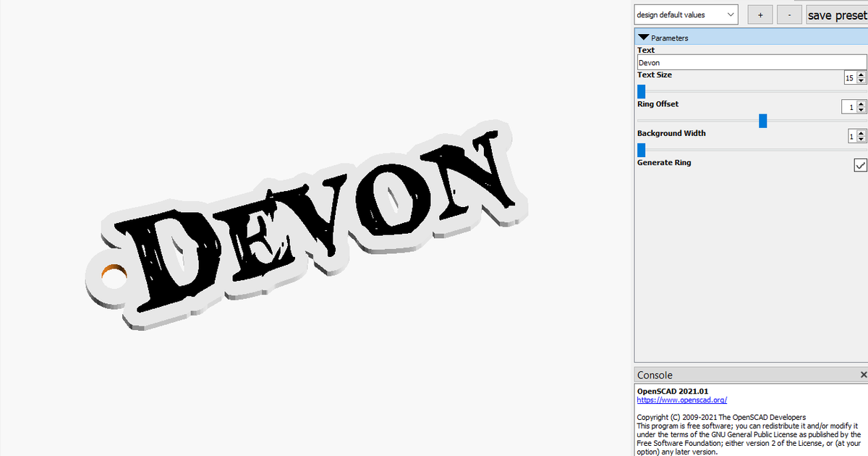Click the Text Size slider handle
Viewport: 868px width, 456px height.
click(640, 91)
